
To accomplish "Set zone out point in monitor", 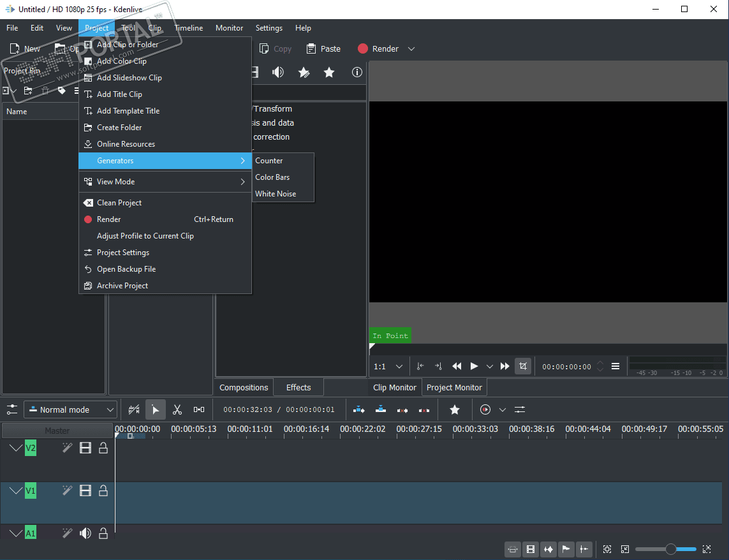I will pos(438,366).
